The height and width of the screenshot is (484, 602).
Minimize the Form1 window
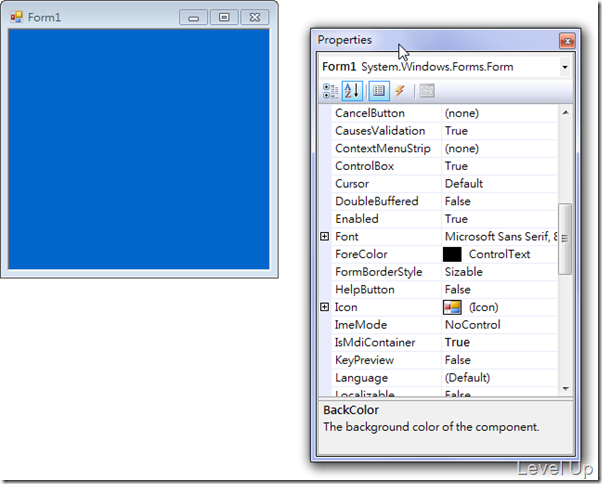point(194,17)
